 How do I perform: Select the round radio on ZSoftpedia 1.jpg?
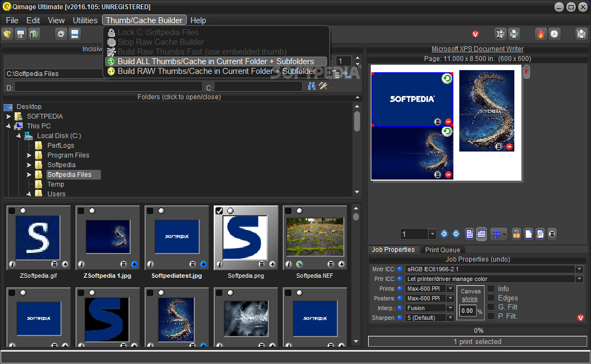coord(92,211)
